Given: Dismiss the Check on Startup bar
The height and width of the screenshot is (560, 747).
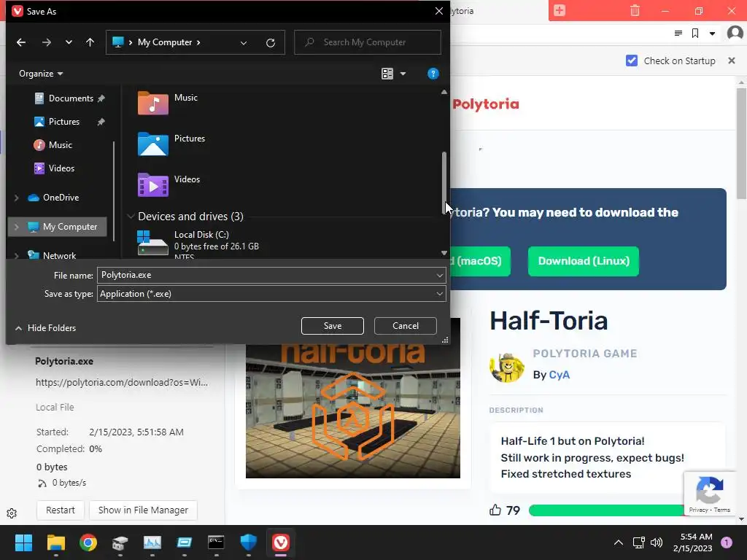Looking at the screenshot, I should [732, 61].
